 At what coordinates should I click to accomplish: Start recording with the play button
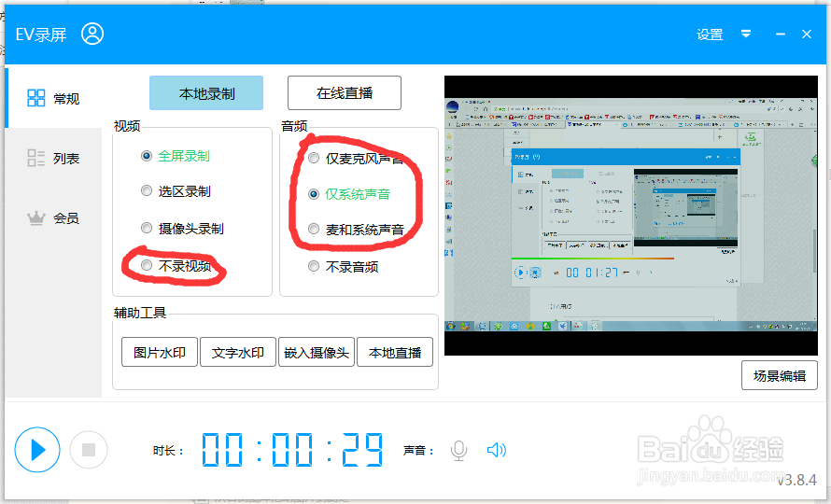click(x=37, y=450)
